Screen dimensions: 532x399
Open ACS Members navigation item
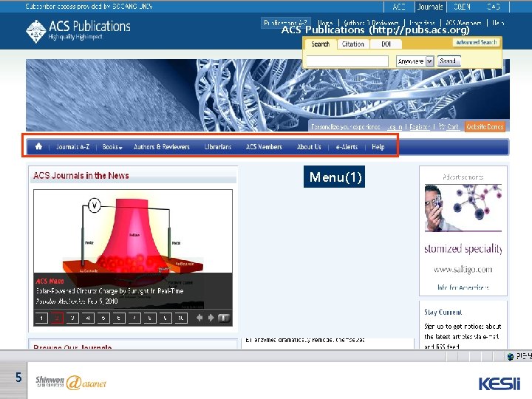pyautogui.click(x=264, y=147)
